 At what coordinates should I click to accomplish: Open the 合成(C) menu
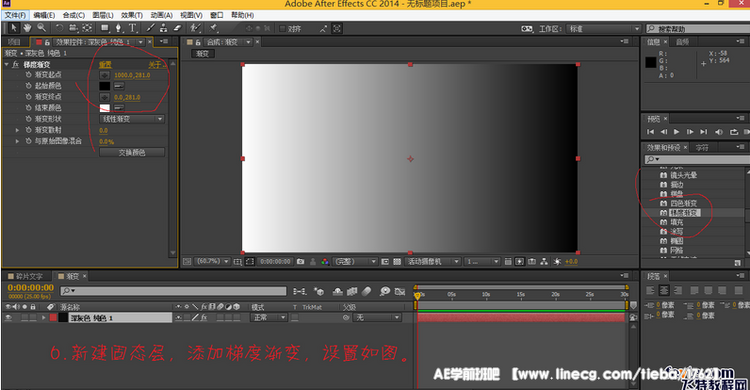click(74, 15)
